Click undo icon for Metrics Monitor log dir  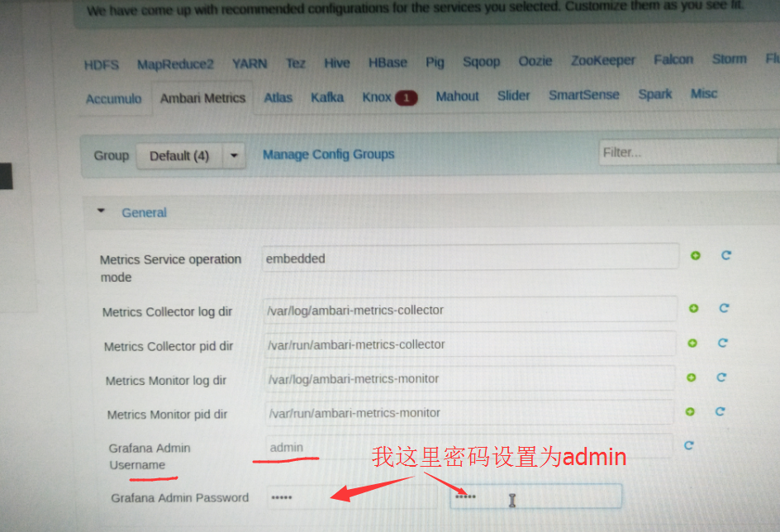[x=721, y=378]
